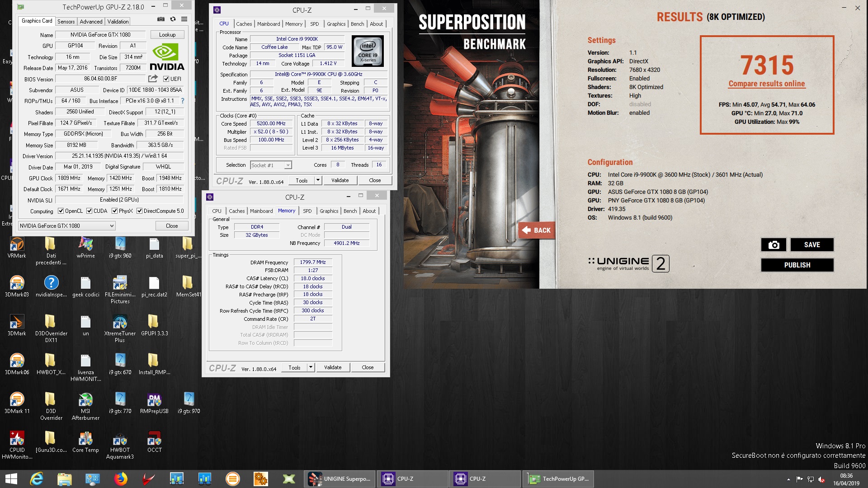Switch to the Sensors tab in GPU-Z
The image size is (868, 488).
(x=66, y=22)
